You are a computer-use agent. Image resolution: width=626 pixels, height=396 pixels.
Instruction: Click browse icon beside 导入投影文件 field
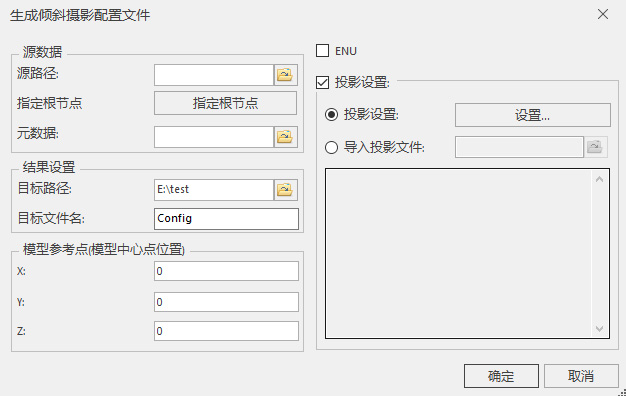click(595, 147)
